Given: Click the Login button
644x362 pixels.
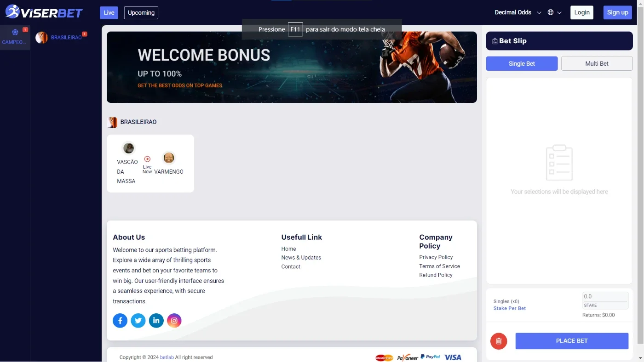Looking at the screenshot, I should point(582,12).
